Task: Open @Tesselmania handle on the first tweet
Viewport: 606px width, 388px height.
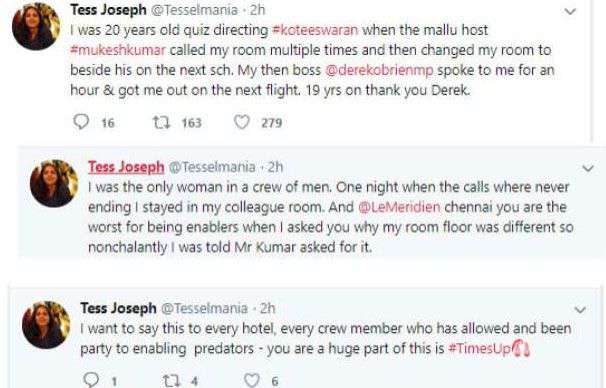Action: (x=194, y=10)
